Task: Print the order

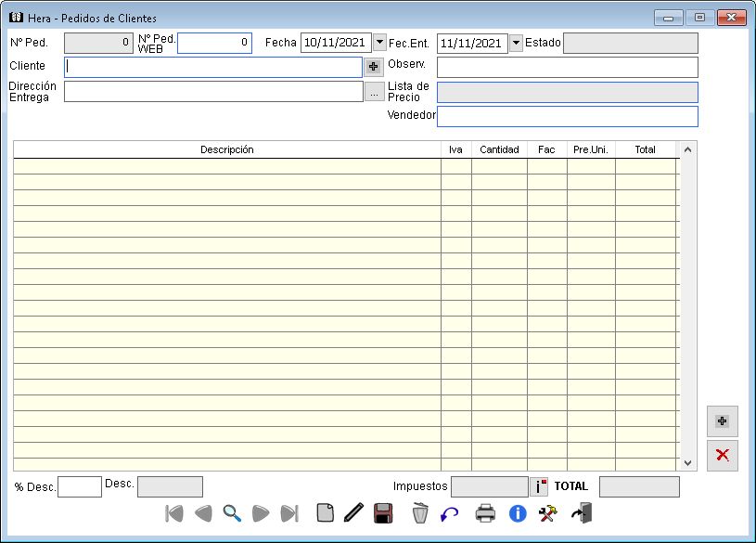Action: click(x=486, y=513)
